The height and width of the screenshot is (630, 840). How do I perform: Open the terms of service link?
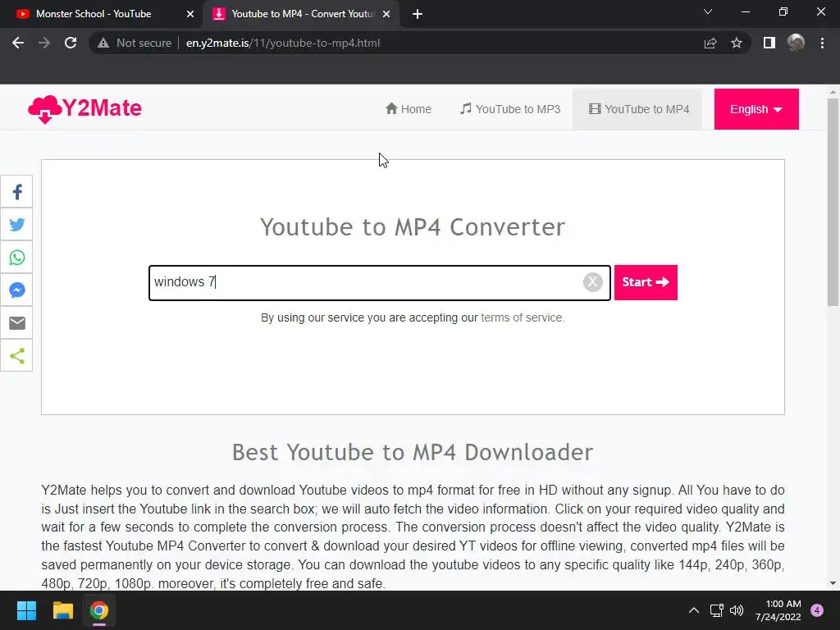point(522,317)
